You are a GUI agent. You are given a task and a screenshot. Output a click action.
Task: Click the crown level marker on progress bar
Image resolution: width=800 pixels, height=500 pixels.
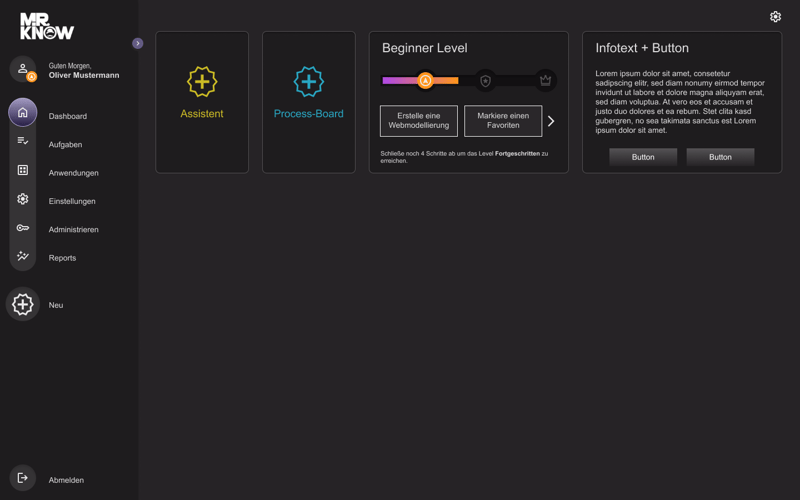point(545,81)
